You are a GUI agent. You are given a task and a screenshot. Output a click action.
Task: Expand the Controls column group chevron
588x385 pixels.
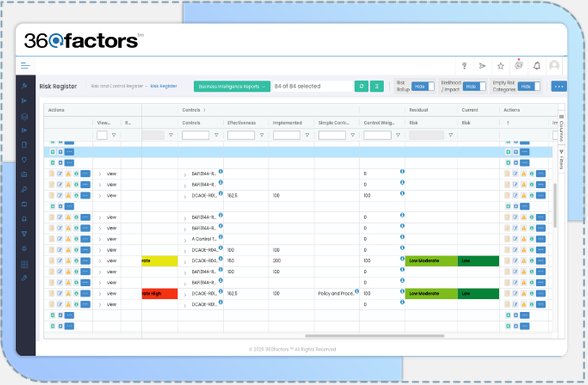pyautogui.click(x=204, y=110)
